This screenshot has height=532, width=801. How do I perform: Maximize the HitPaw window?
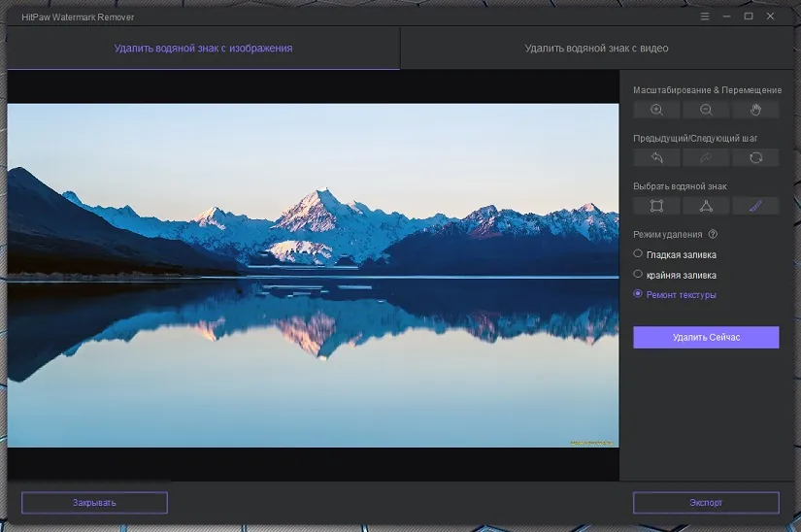pos(749,17)
